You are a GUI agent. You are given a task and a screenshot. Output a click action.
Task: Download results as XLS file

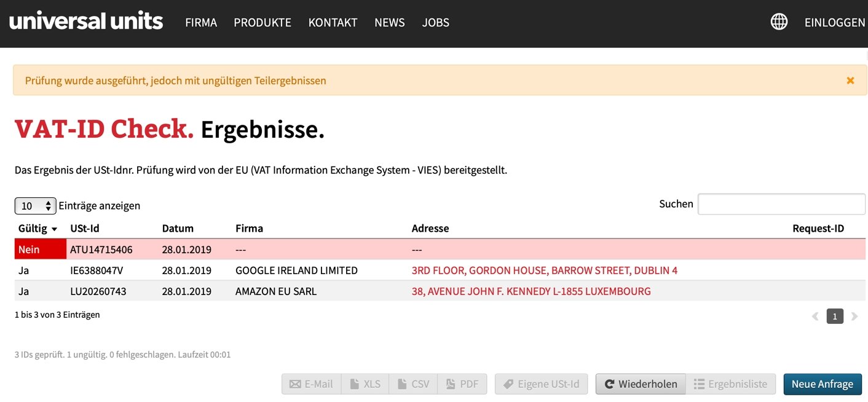[x=366, y=384]
